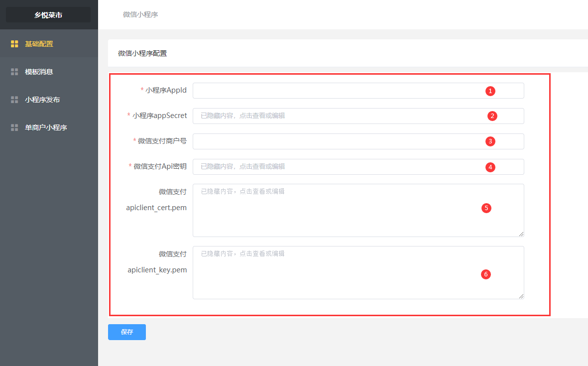Screen dimensions: 588x366
Task: Click the red number 5 badge
Action: pyautogui.click(x=486, y=208)
